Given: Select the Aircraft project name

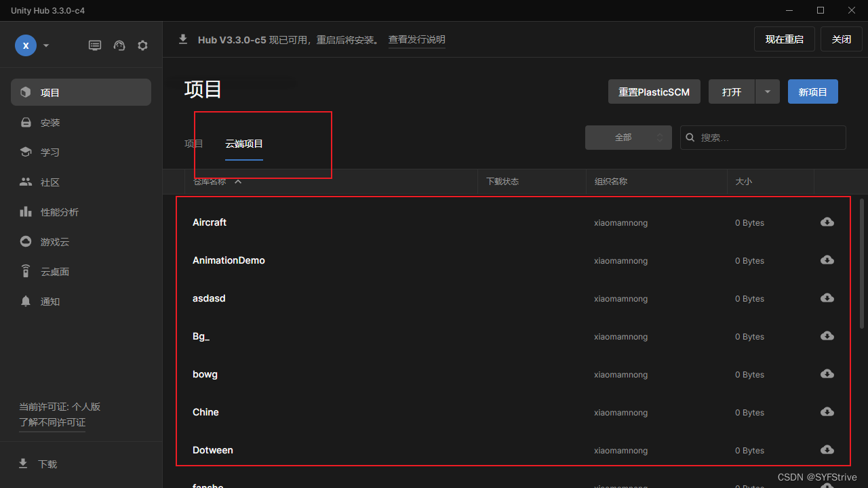Looking at the screenshot, I should (x=210, y=222).
